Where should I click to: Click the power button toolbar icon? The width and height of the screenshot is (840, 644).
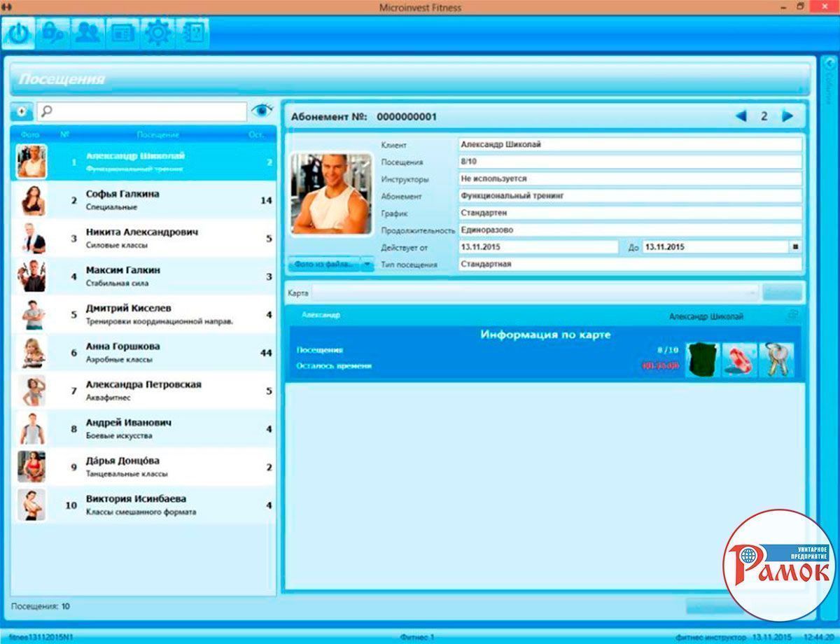point(18,34)
